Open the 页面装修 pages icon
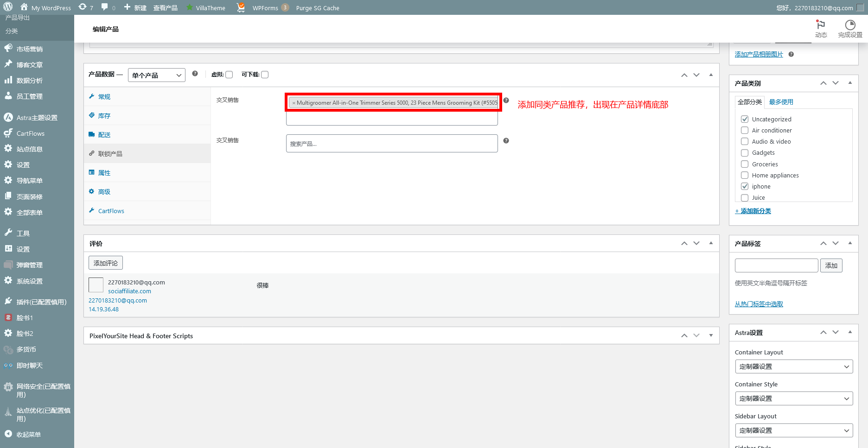This screenshot has width=868, height=448. (x=8, y=196)
